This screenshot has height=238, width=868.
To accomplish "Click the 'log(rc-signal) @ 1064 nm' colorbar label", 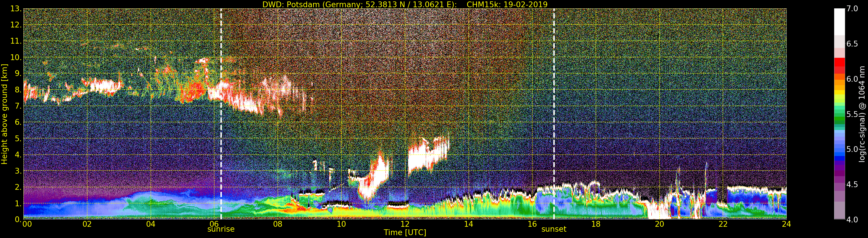I will [x=862, y=114].
